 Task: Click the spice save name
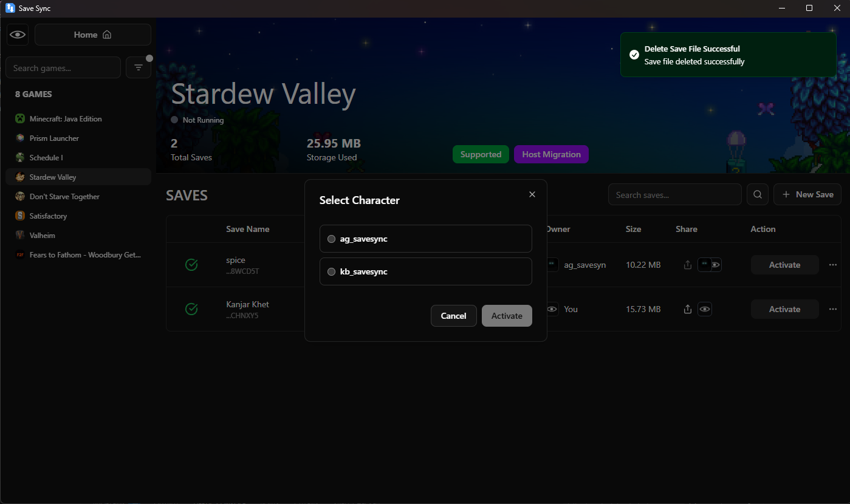[x=236, y=260]
